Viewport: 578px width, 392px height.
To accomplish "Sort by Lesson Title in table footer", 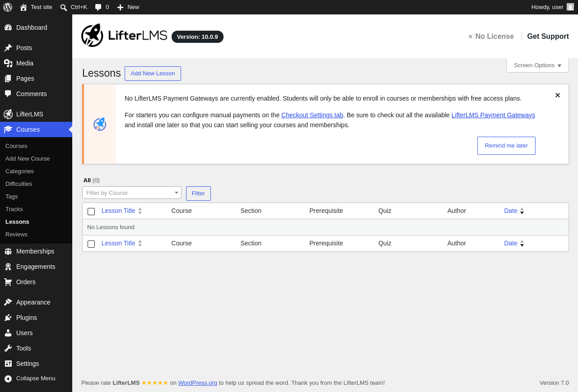I will tap(122, 243).
